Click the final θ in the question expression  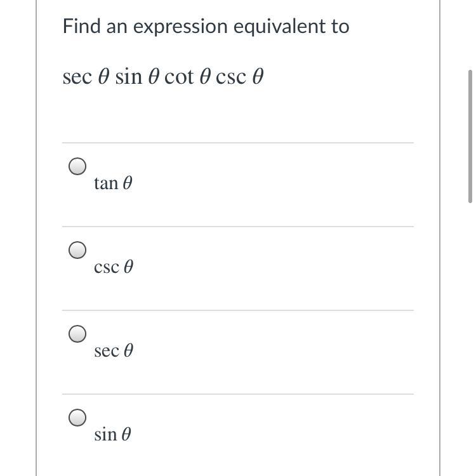click(257, 77)
